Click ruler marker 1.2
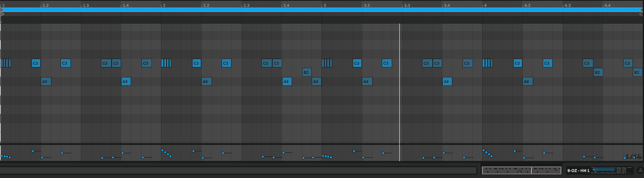Image resolution: width=644 pixels, height=178 pixels. (x=46, y=6)
